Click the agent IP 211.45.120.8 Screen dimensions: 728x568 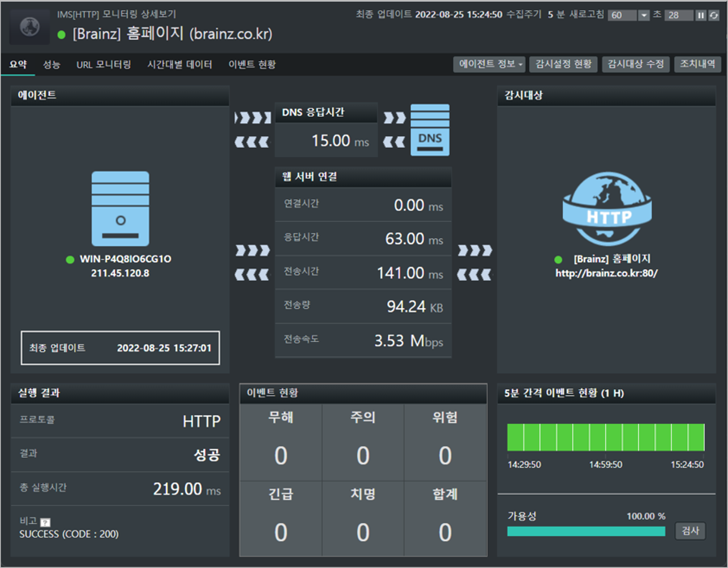[x=120, y=273]
